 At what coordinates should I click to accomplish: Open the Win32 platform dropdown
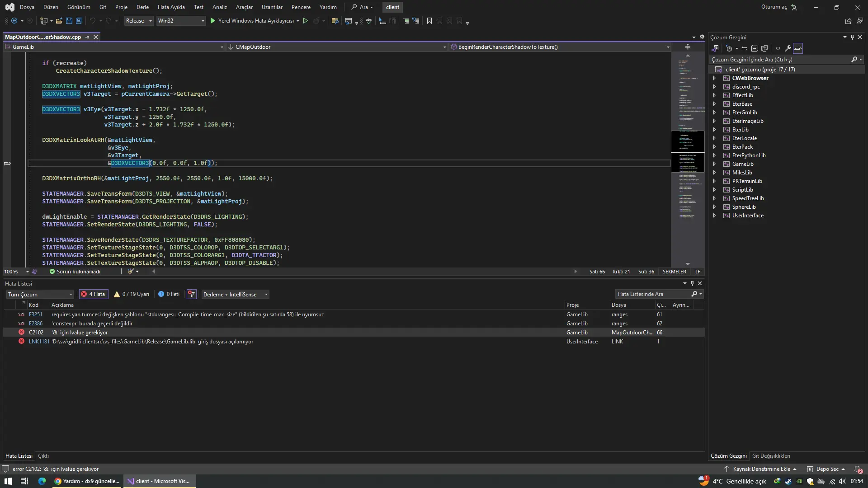[x=181, y=21]
